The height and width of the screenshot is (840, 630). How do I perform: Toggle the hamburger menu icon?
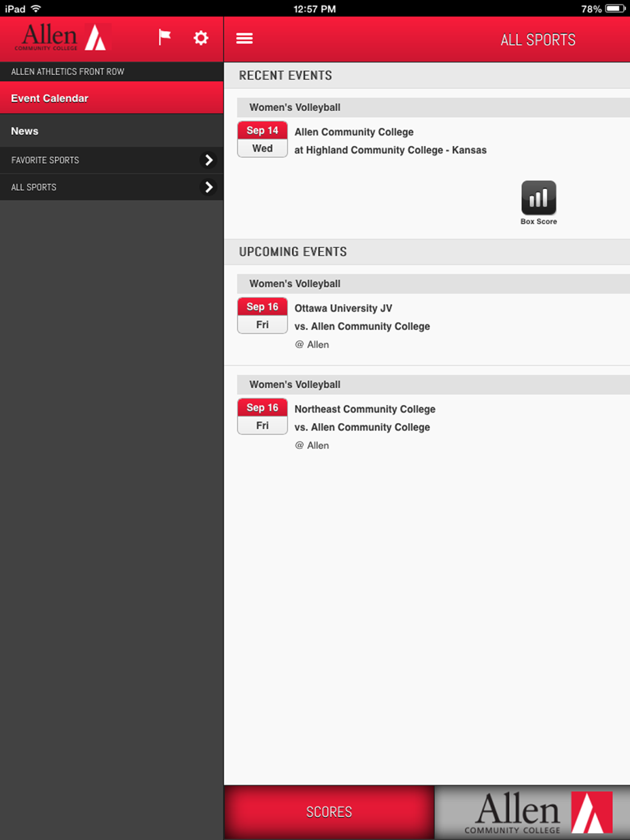(244, 38)
